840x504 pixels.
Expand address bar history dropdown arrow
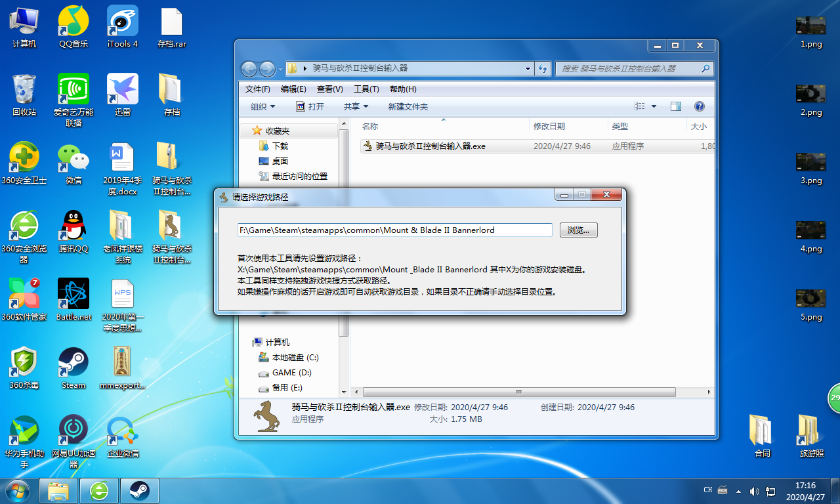click(528, 68)
